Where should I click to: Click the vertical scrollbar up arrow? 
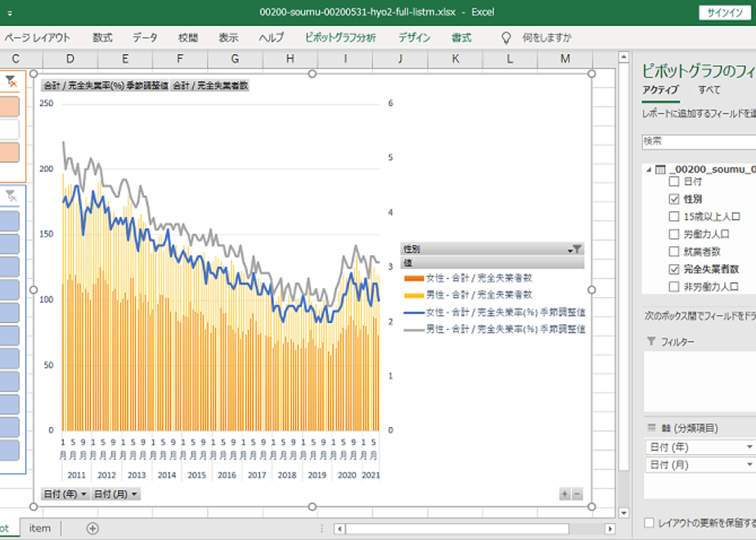[x=623, y=57]
